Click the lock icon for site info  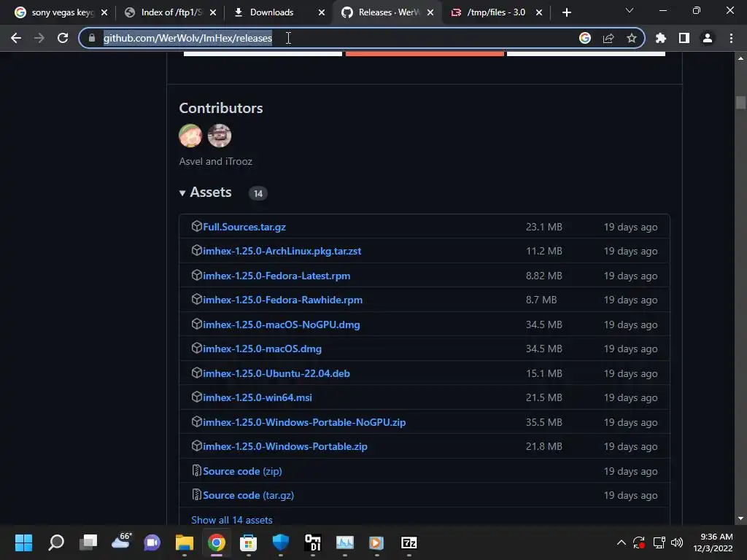coord(92,38)
